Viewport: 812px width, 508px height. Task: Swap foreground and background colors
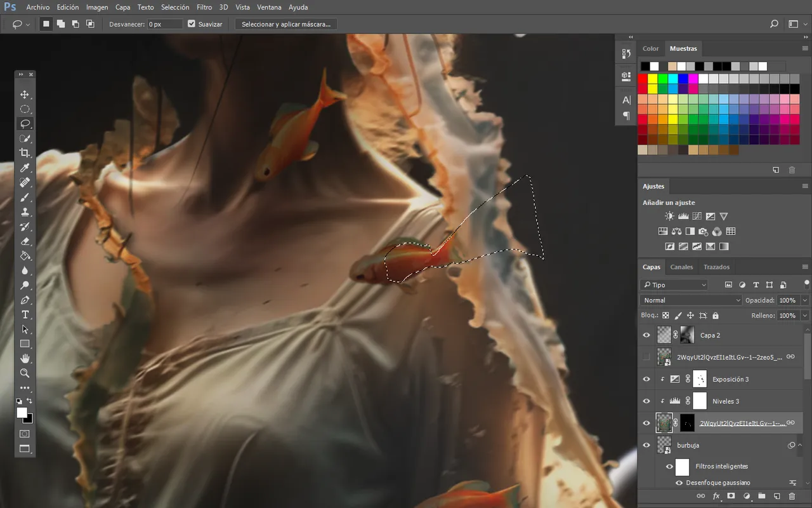coord(29,401)
